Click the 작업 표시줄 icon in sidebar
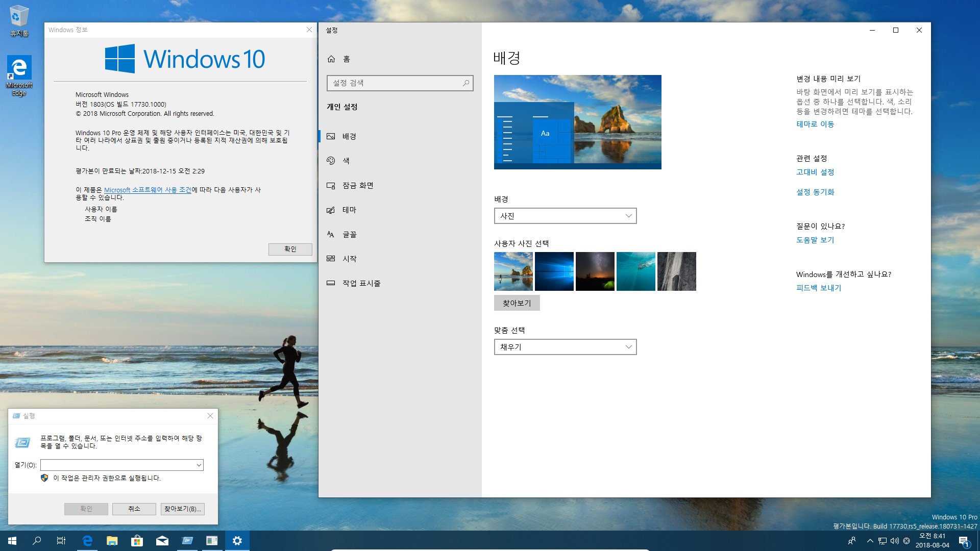The image size is (980, 551). coord(331,283)
